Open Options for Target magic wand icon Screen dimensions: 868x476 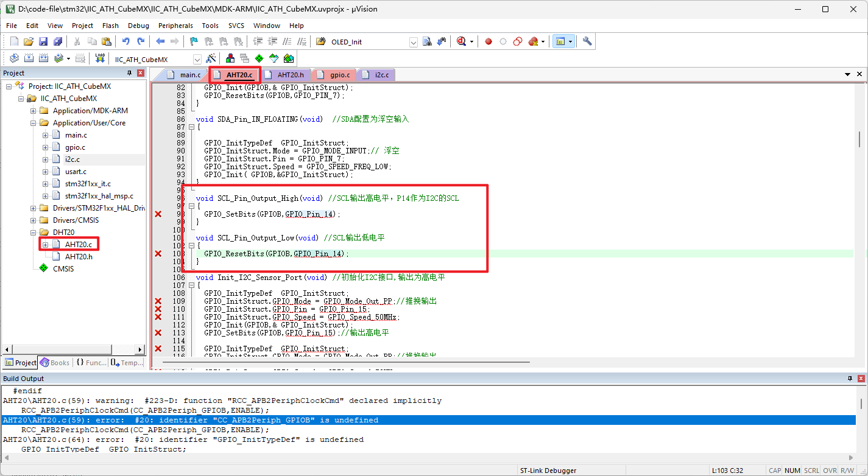[211, 58]
